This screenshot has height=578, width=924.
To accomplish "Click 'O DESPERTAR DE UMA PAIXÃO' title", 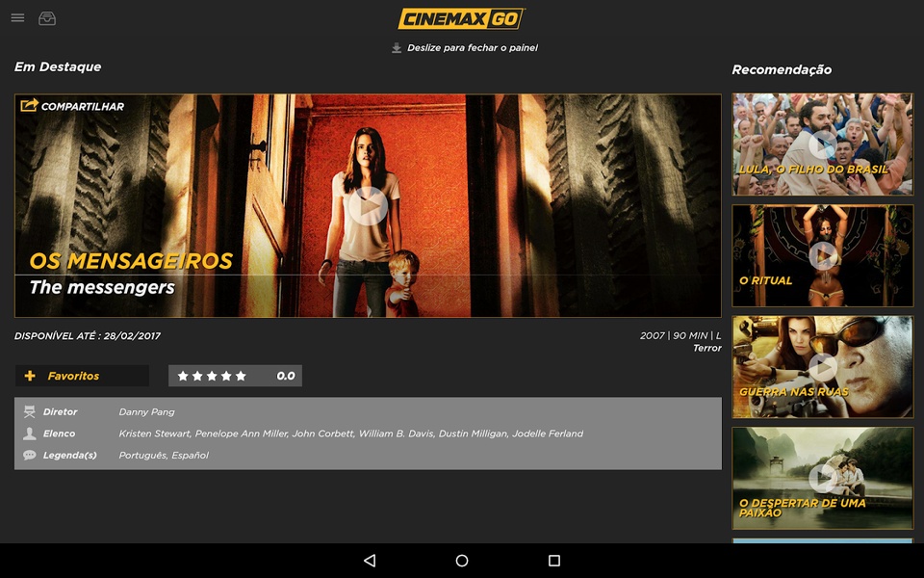I will click(x=802, y=508).
